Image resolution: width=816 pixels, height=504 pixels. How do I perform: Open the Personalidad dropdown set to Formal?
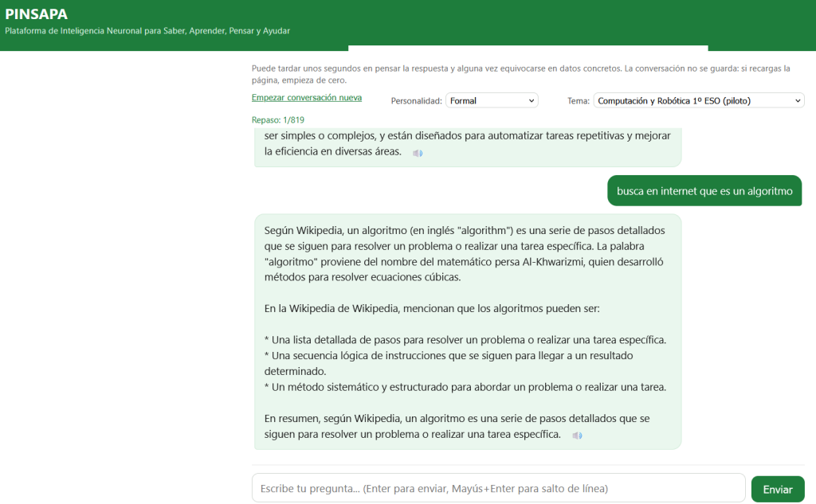(x=492, y=100)
